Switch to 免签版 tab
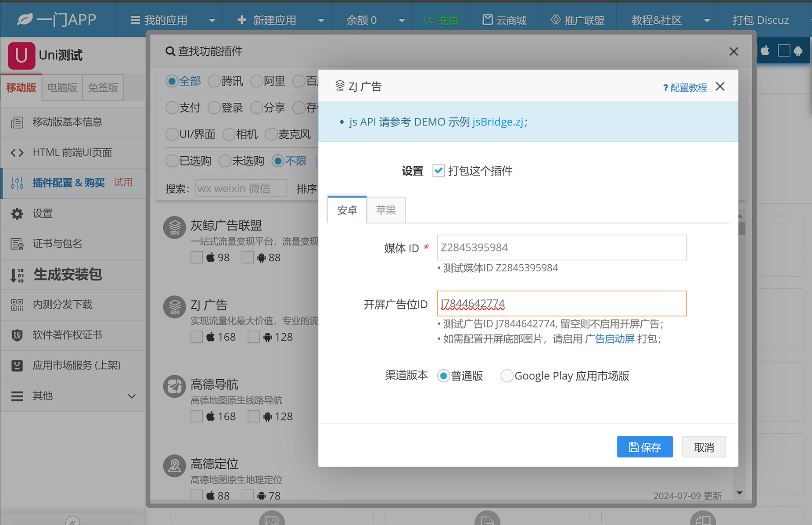Image resolution: width=812 pixels, height=525 pixels. pos(103,88)
